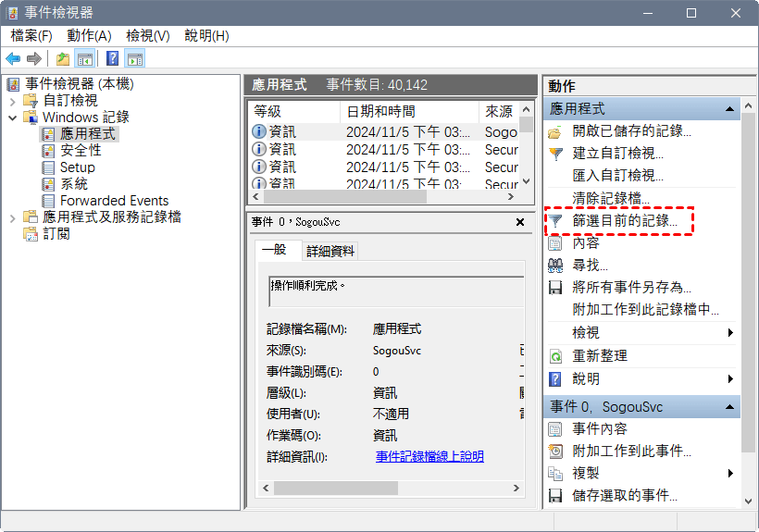Click the 操作順利完成 description text box

pyautogui.click(x=396, y=291)
